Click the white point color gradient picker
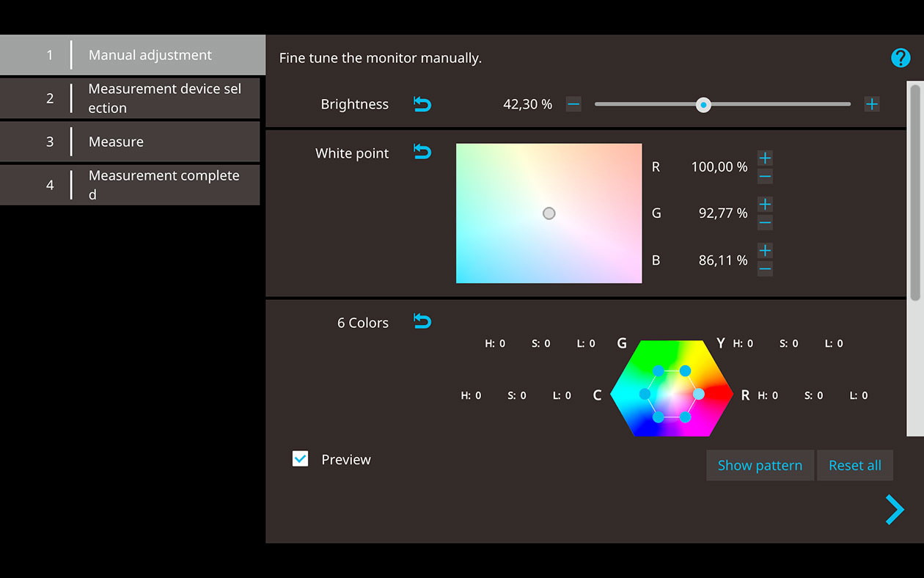This screenshot has height=578, width=924. coord(549,213)
